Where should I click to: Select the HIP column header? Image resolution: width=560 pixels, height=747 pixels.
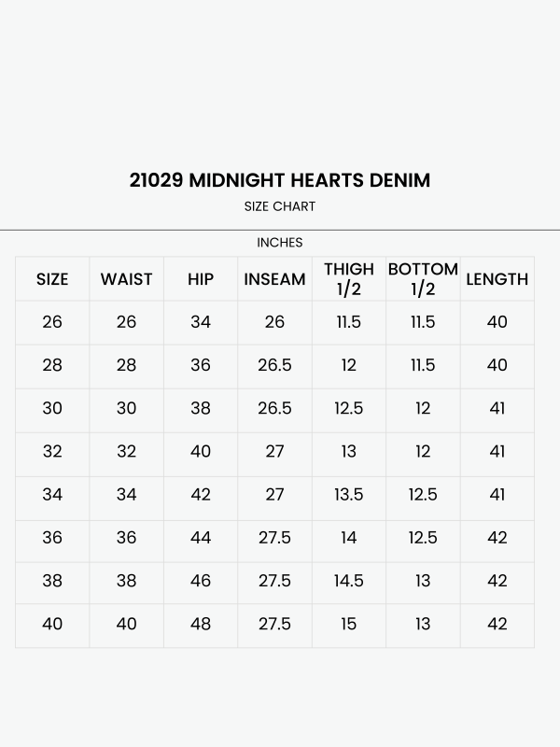(x=201, y=279)
